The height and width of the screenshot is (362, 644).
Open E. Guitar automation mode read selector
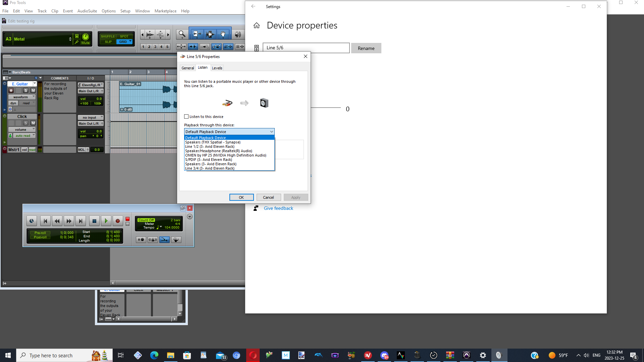[x=26, y=103]
